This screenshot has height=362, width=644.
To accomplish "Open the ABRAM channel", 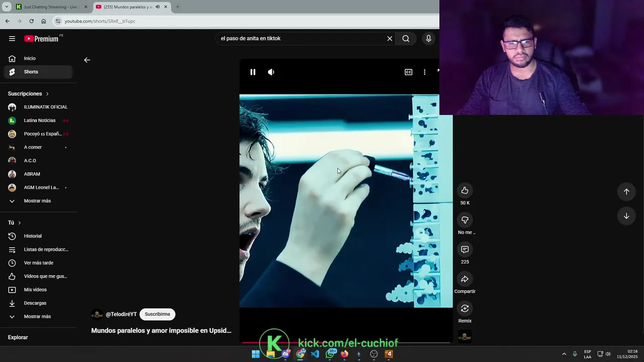I will [x=38, y=174].
